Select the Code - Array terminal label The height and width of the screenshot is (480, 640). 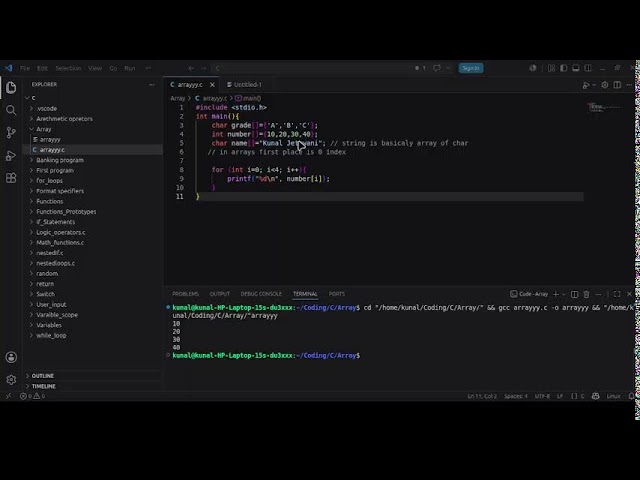[529, 294]
